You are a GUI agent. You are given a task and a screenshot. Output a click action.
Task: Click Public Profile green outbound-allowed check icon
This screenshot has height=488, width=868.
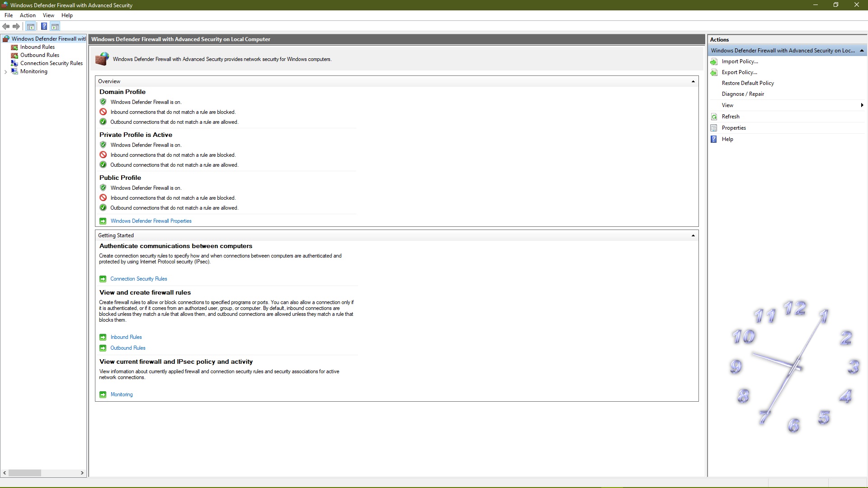[x=103, y=208]
